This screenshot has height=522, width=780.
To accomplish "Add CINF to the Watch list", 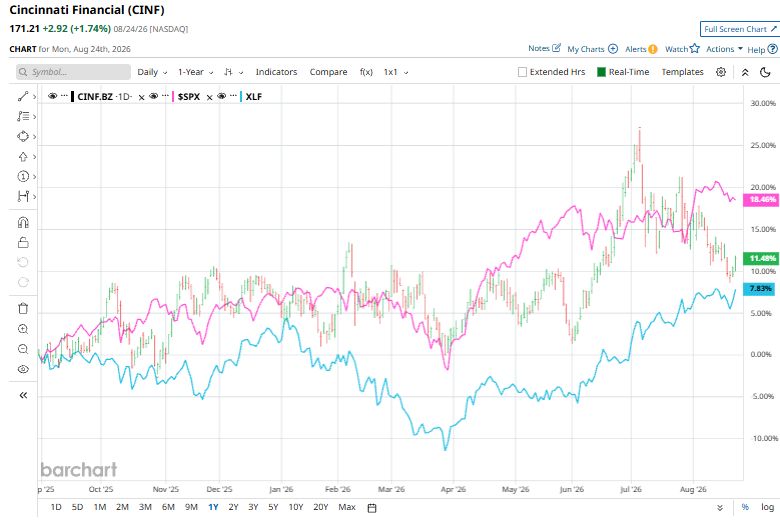I will pos(682,49).
